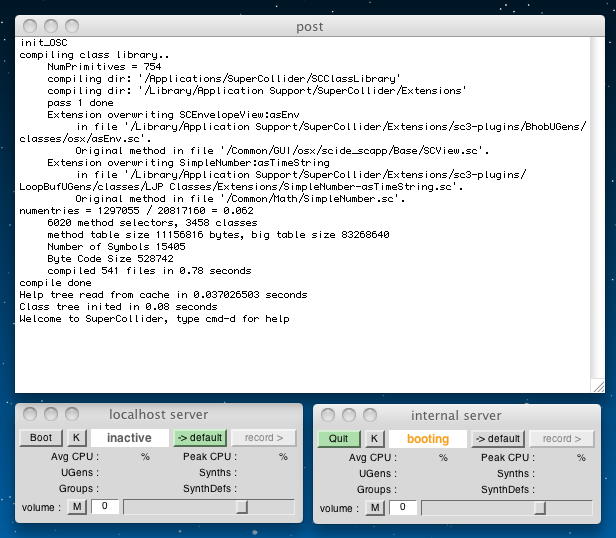Image resolution: width=616 pixels, height=538 pixels.
Task: Minimize the internal server window
Action: pyautogui.click(x=349, y=415)
